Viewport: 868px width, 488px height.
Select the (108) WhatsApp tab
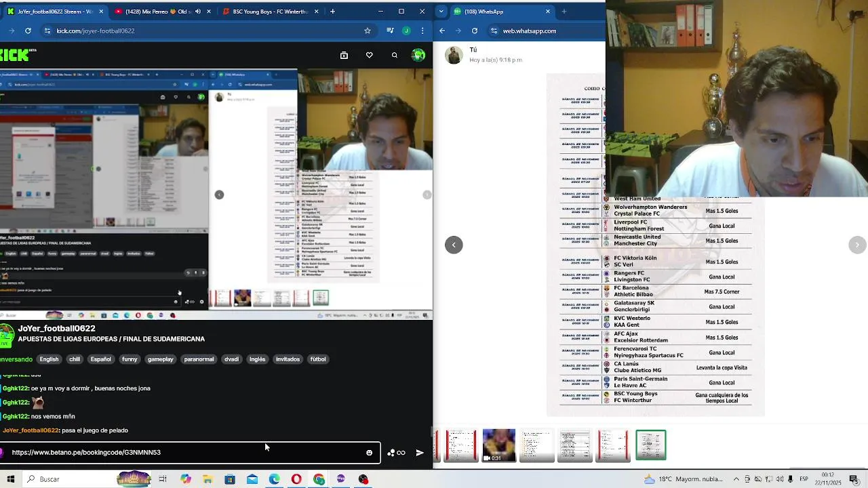(x=502, y=12)
